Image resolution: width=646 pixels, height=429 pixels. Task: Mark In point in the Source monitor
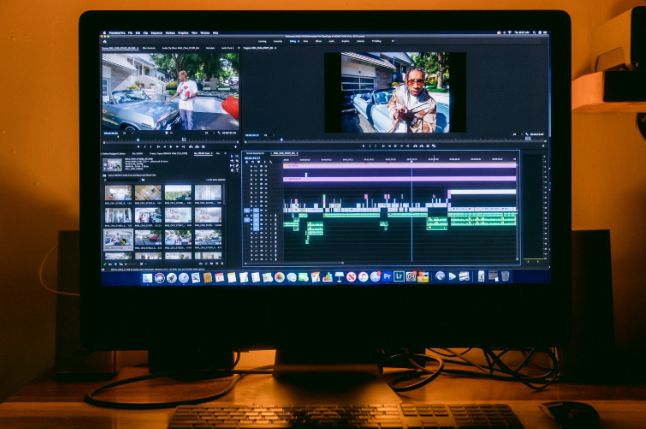point(145,147)
